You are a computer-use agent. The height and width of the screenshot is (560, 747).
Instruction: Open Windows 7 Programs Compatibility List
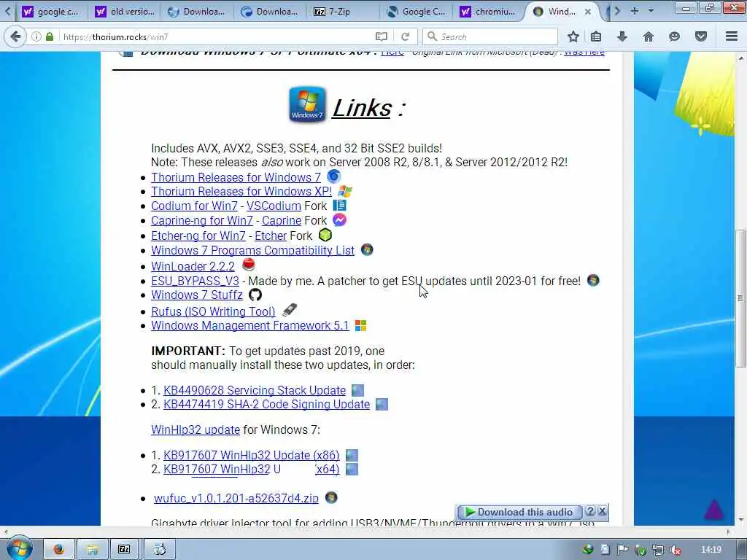pos(252,251)
